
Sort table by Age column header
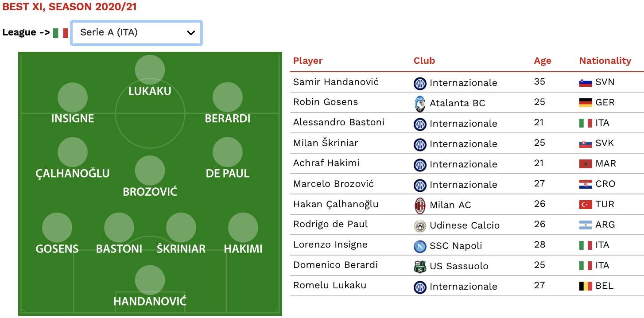[x=543, y=61]
